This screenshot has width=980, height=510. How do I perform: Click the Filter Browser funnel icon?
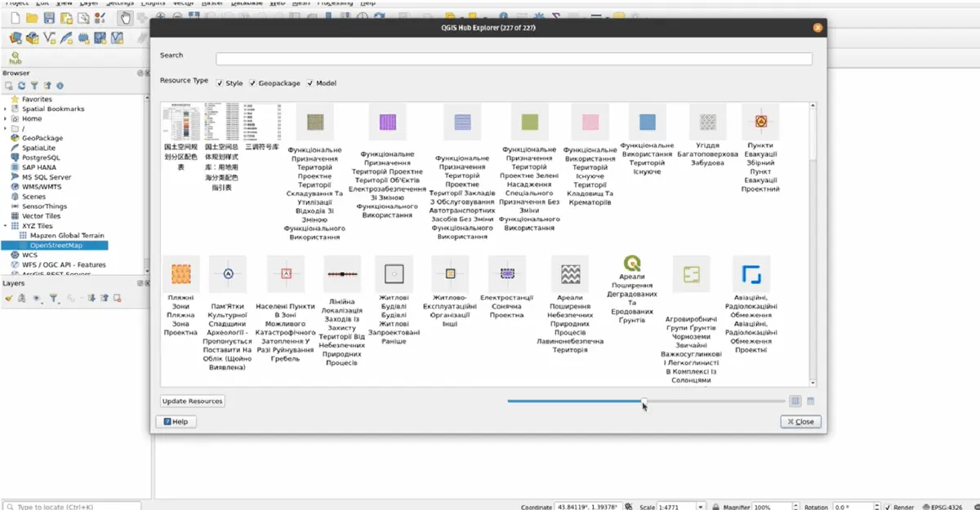pyautogui.click(x=34, y=86)
